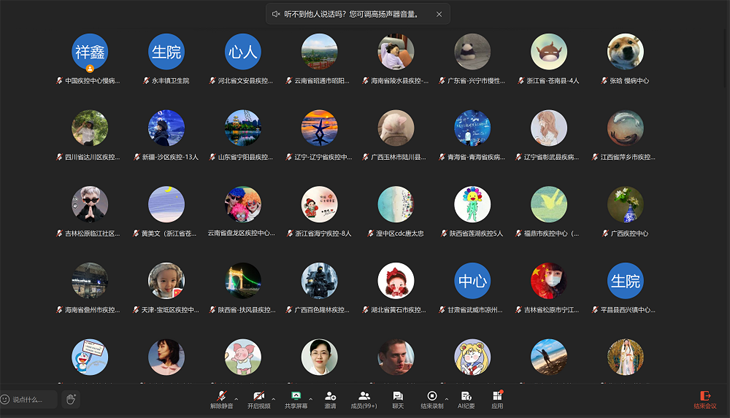730x418 pixels.
Task: End the meeting (结束会议)
Action: [705, 399]
